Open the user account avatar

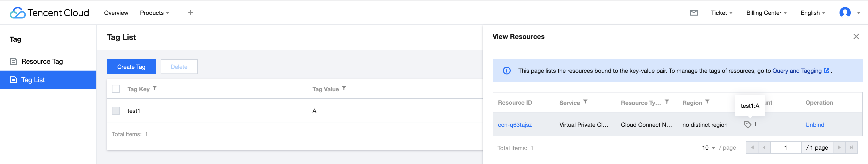pyautogui.click(x=845, y=13)
